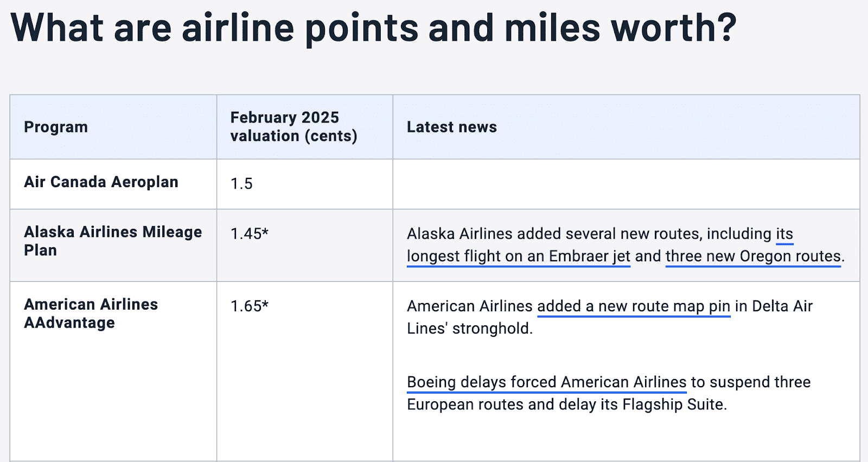
Task: Click the 1.65* valuation for American
Action: [250, 306]
